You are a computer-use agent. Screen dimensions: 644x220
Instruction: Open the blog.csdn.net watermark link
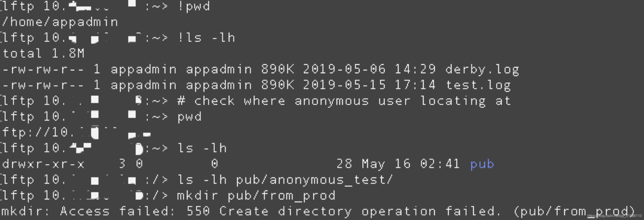pos(614,216)
